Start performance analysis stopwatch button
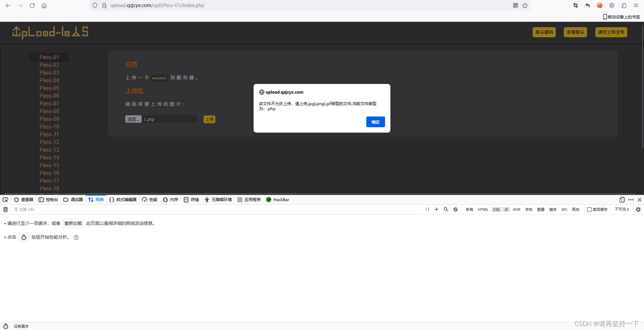The height and width of the screenshot is (330, 644). point(24,237)
